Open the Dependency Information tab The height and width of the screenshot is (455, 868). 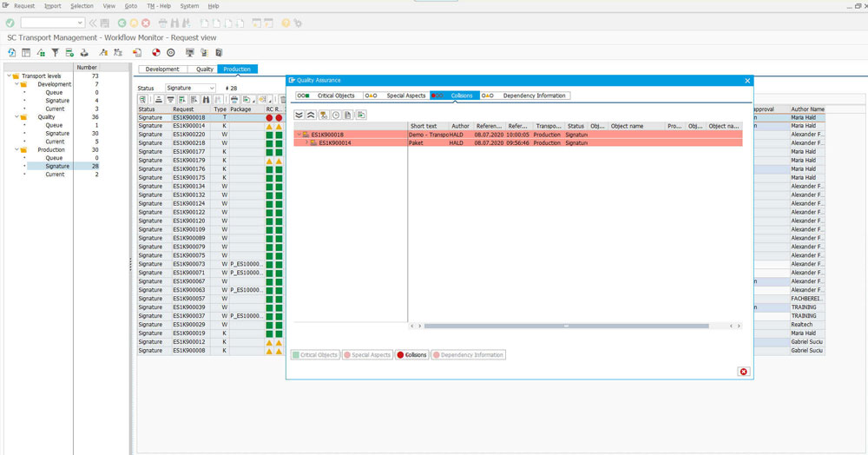click(525, 96)
